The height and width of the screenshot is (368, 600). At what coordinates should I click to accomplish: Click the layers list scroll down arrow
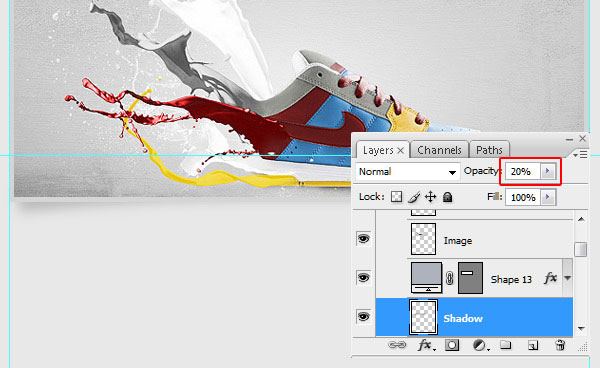(581, 329)
